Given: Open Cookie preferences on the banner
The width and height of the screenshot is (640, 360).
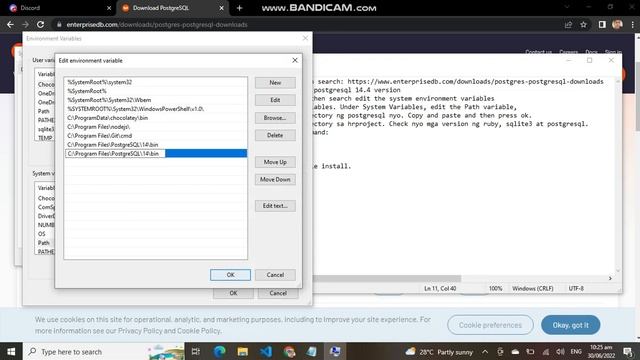Looking at the screenshot, I should [x=490, y=325].
